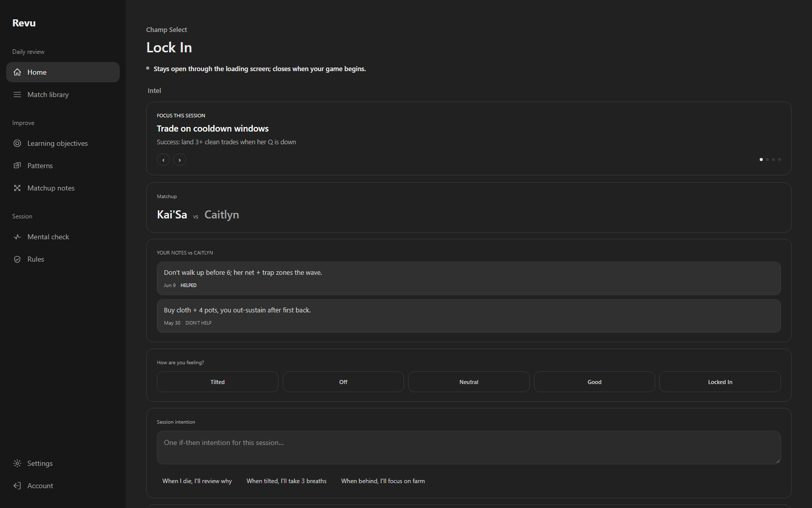Go to previous focus card

(x=163, y=160)
